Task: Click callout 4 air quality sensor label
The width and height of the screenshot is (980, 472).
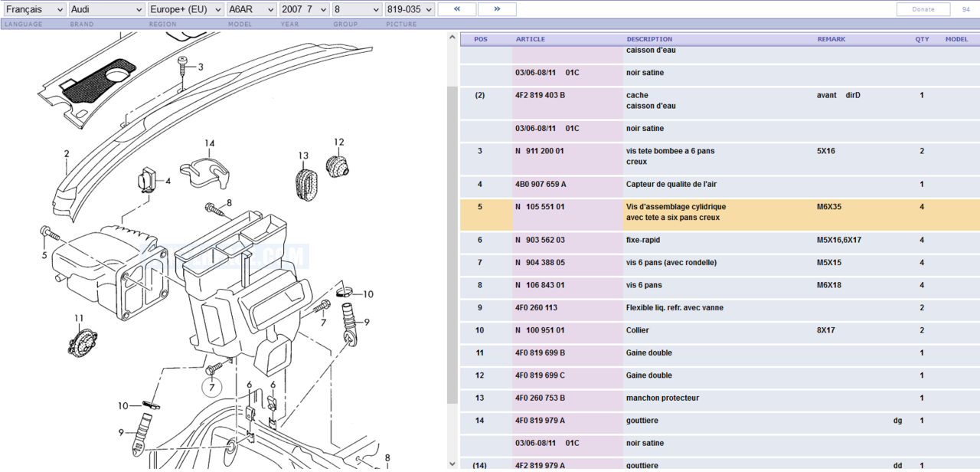Action: click(168, 182)
